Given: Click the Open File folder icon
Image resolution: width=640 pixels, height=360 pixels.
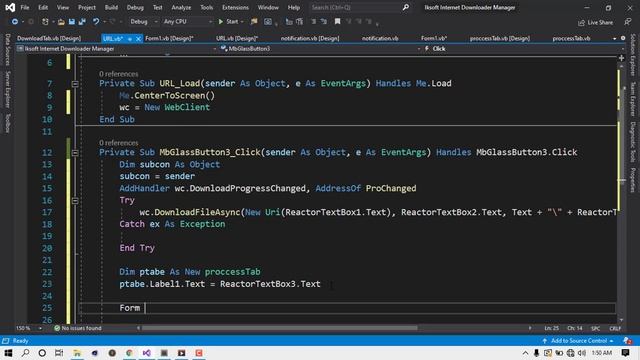Looking at the screenshot, I should tap(61, 22).
